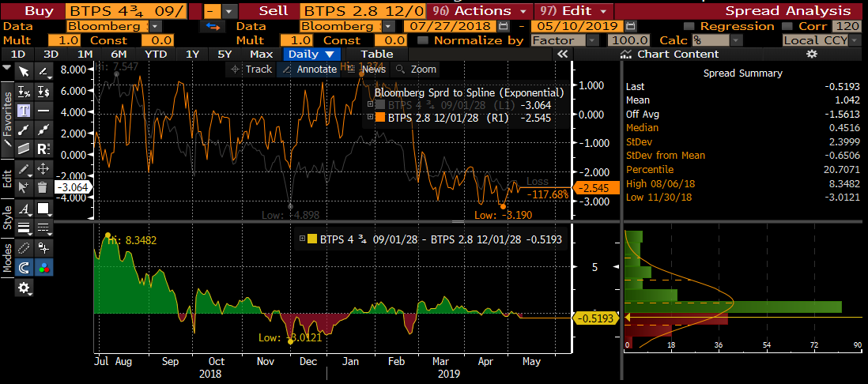Image resolution: width=868 pixels, height=384 pixels.
Task: Select the move annotation tool
Action: coord(43,168)
